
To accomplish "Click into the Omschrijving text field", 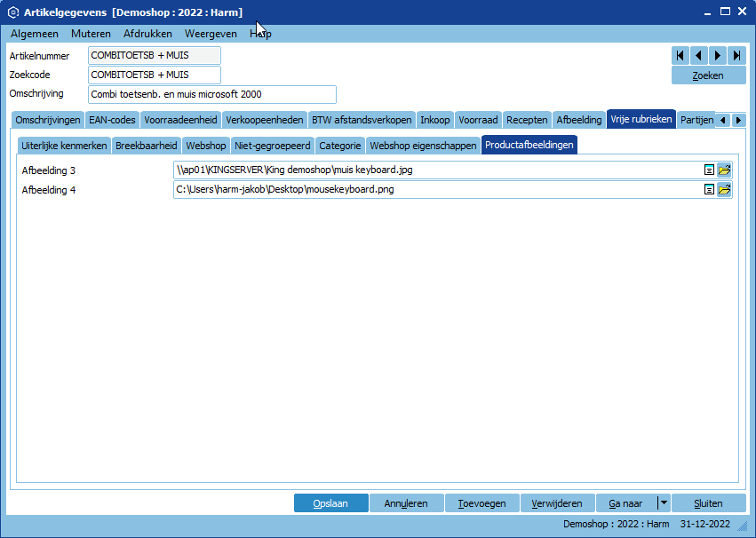I will tap(211, 94).
